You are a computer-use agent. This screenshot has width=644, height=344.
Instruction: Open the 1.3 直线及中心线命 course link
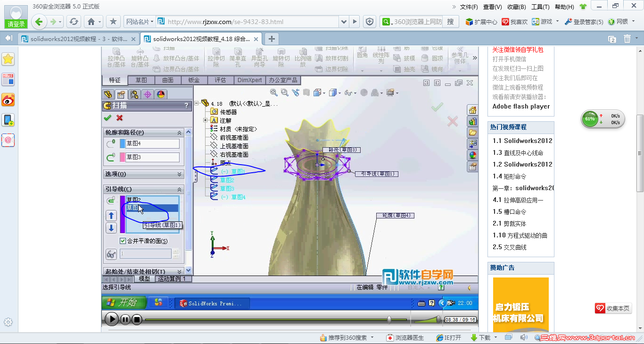point(518,153)
